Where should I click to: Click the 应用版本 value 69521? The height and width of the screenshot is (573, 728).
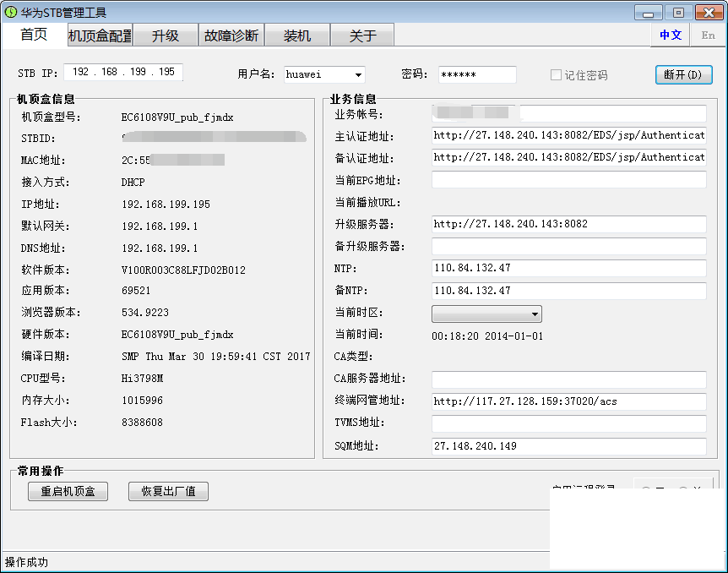point(136,291)
